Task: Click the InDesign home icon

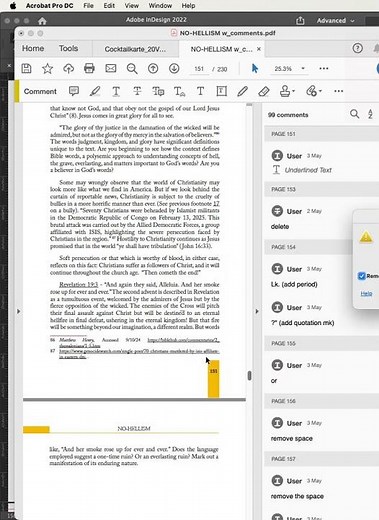Action: click(42, 21)
